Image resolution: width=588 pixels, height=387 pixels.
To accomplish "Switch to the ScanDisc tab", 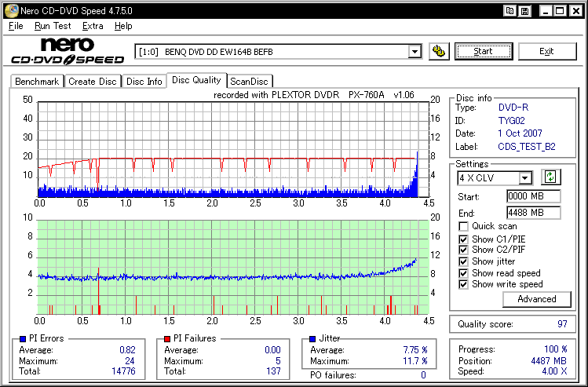I will coord(250,82).
